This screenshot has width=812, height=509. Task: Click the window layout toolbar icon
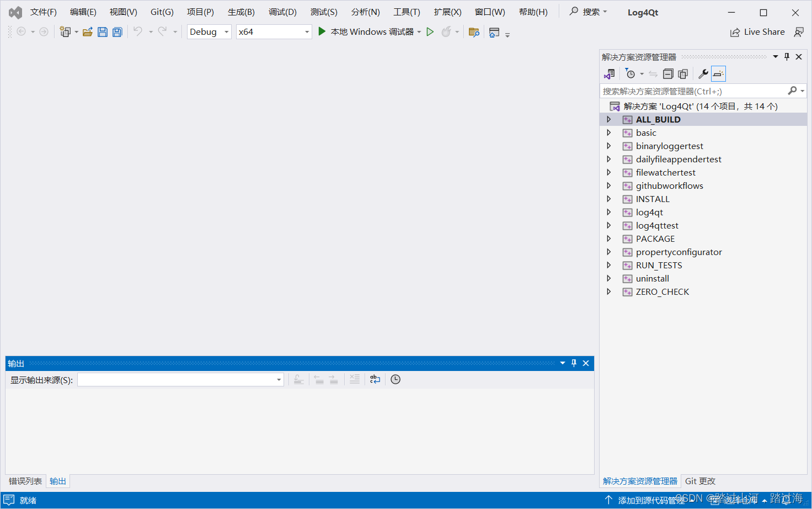click(x=494, y=32)
